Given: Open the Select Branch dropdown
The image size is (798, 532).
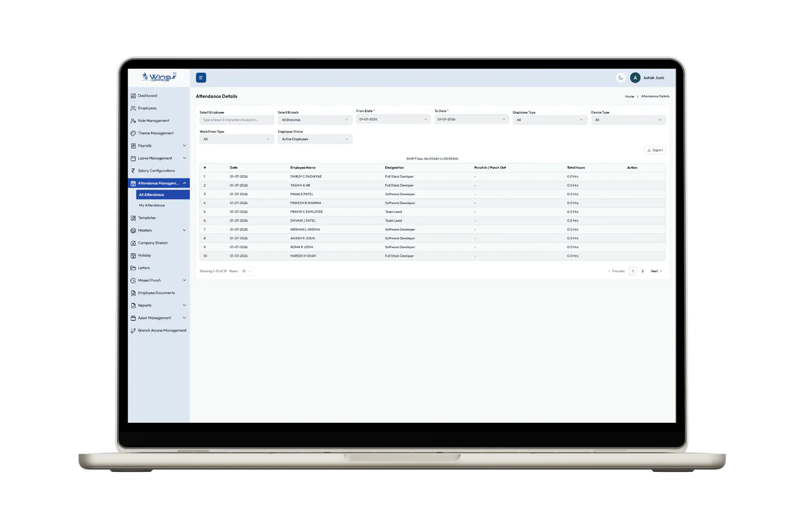Looking at the screenshot, I should point(315,120).
